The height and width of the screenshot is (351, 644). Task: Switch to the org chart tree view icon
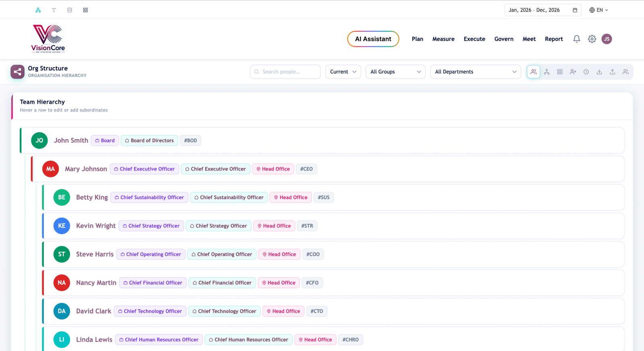tap(547, 72)
